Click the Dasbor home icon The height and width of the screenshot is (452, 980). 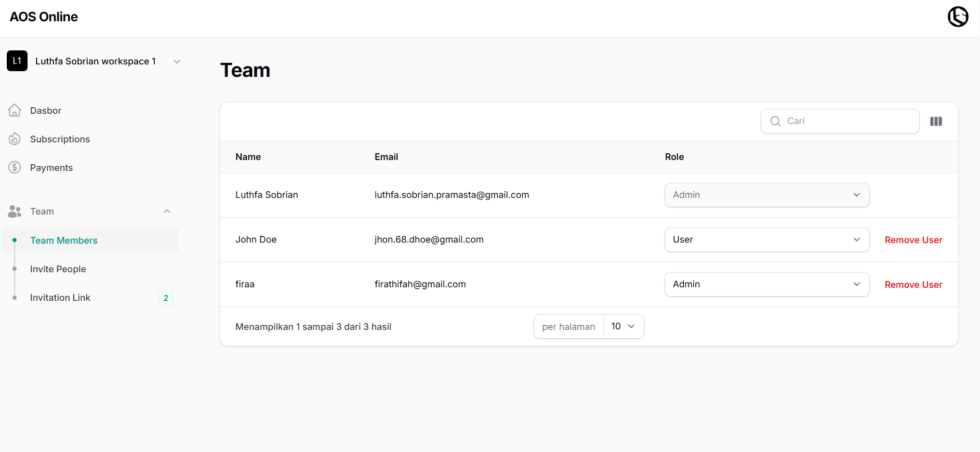click(15, 110)
